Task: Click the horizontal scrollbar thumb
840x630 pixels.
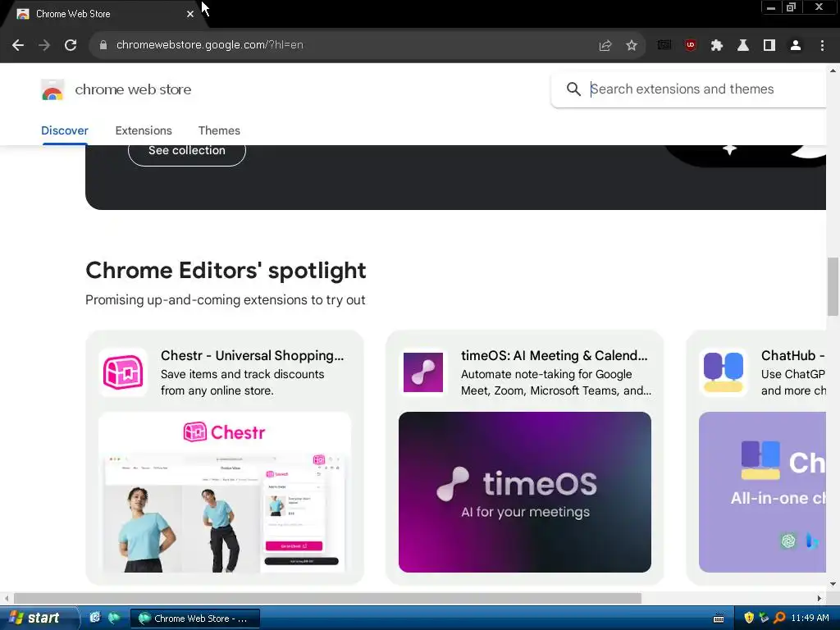Action: click(x=327, y=598)
